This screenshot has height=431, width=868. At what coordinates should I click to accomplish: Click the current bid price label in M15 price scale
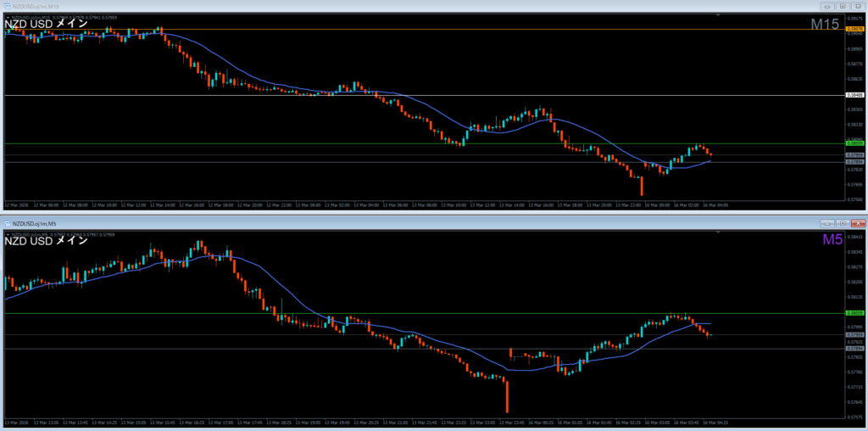(854, 155)
